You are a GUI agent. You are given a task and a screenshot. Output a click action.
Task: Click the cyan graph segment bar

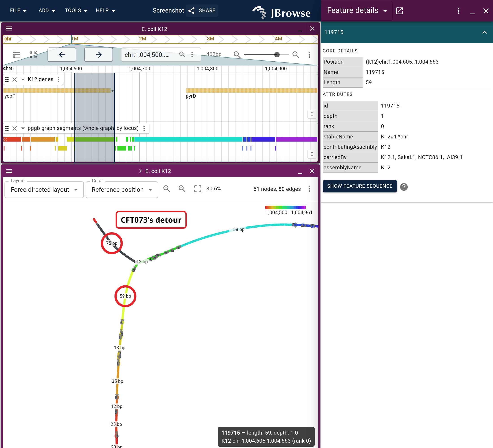[188, 139]
